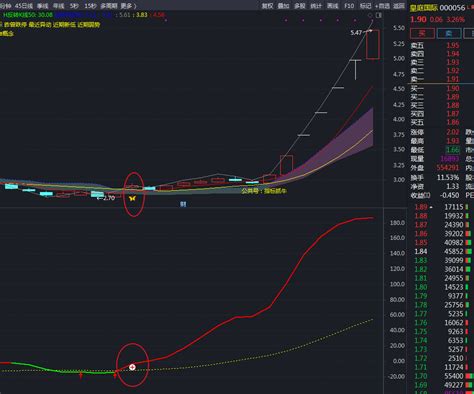Click the current price 1.90
This screenshot has width=474, height=394.
point(418,19)
